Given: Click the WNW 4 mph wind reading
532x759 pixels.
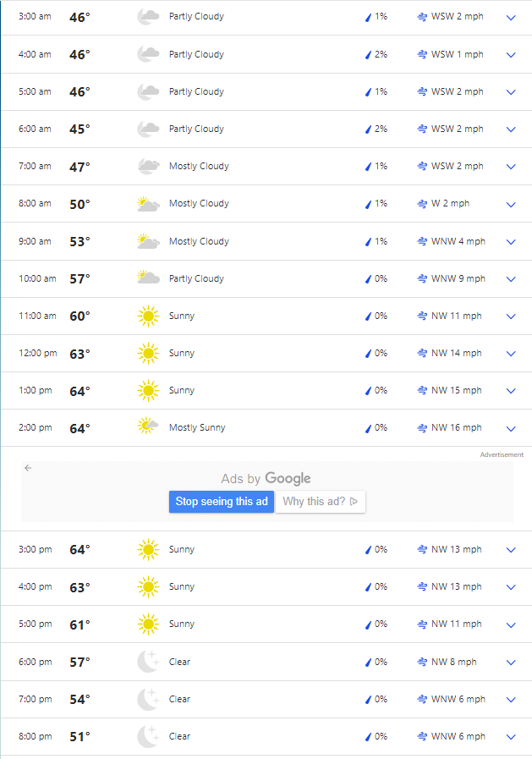Looking at the screenshot, I should 458,241.
